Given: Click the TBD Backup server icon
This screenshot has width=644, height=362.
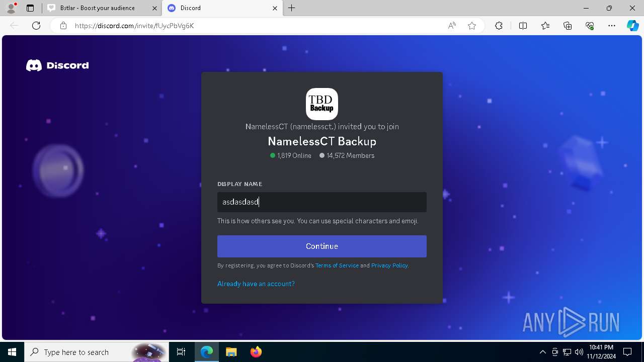Looking at the screenshot, I should [322, 104].
